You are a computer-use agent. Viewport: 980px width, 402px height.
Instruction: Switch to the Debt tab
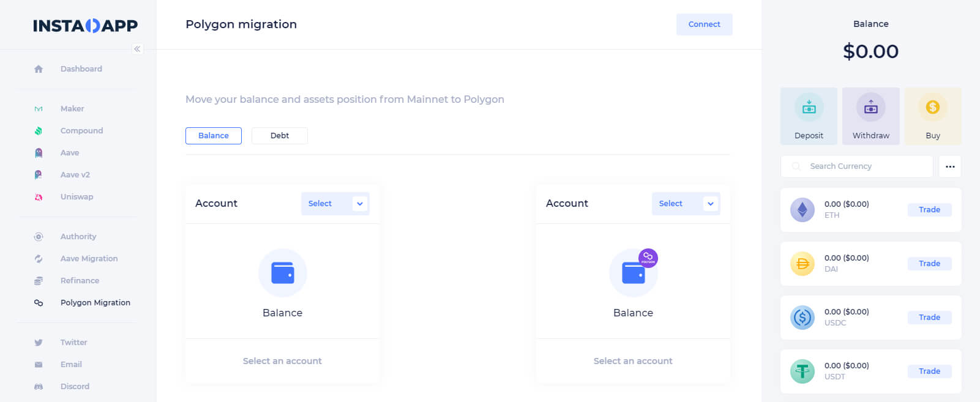click(280, 136)
